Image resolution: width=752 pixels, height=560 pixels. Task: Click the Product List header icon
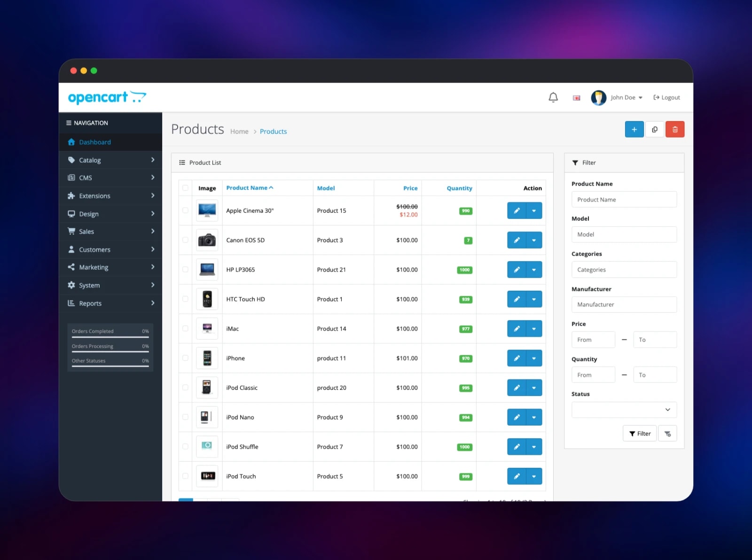(x=182, y=163)
